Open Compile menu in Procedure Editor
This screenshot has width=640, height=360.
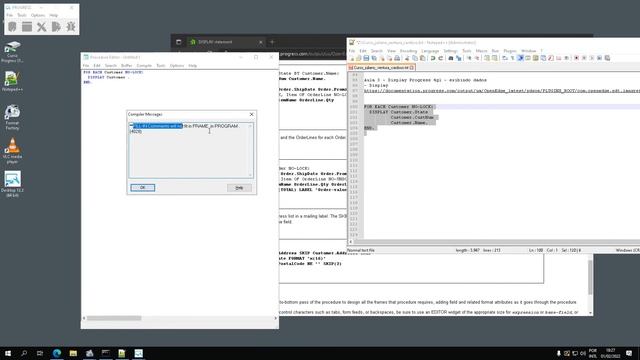tap(144, 66)
